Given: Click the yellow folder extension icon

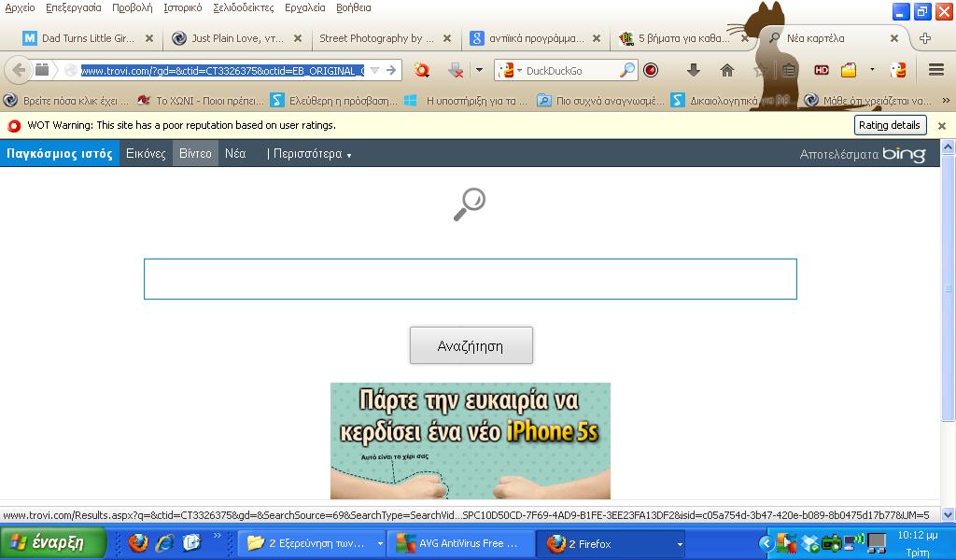Looking at the screenshot, I should 849,71.
